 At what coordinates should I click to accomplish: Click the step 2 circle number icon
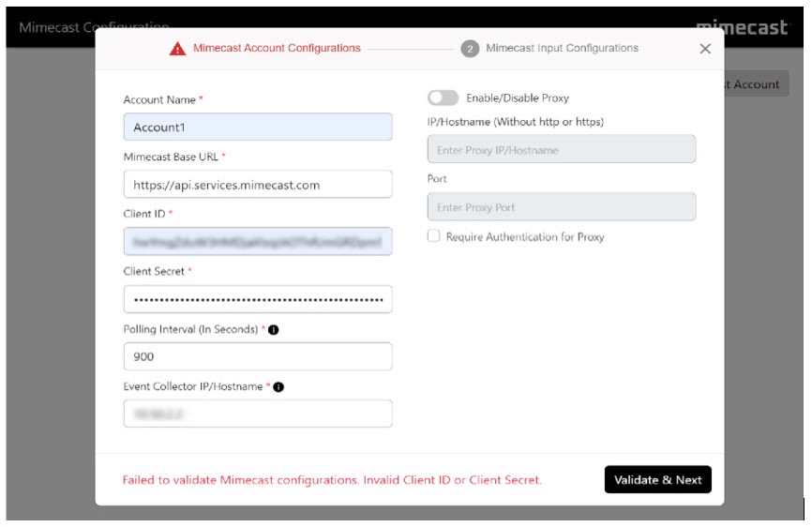470,49
